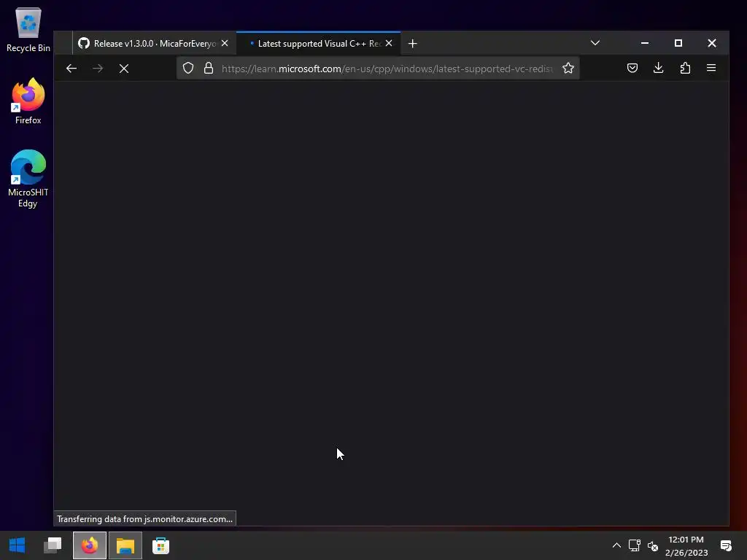
Task: Open the Windows Start menu
Action: pos(18,545)
